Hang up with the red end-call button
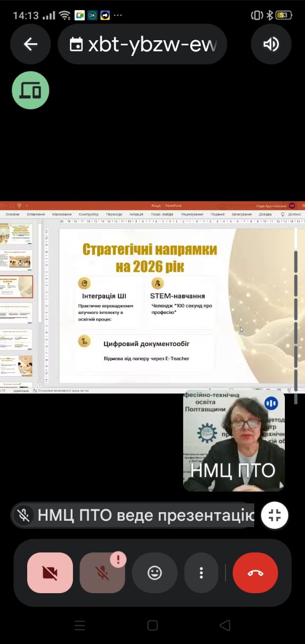 pyautogui.click(x=256, y=573)
